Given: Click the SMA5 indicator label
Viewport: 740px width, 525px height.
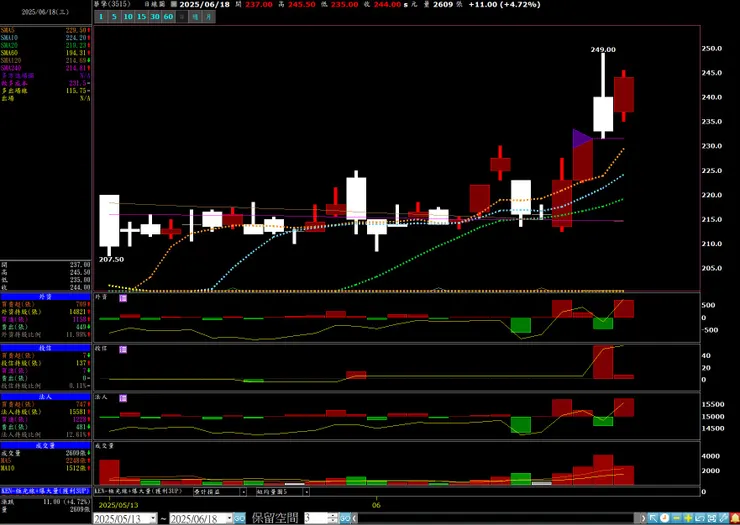Looking at the screenshot, I should [x=8, y=30].
